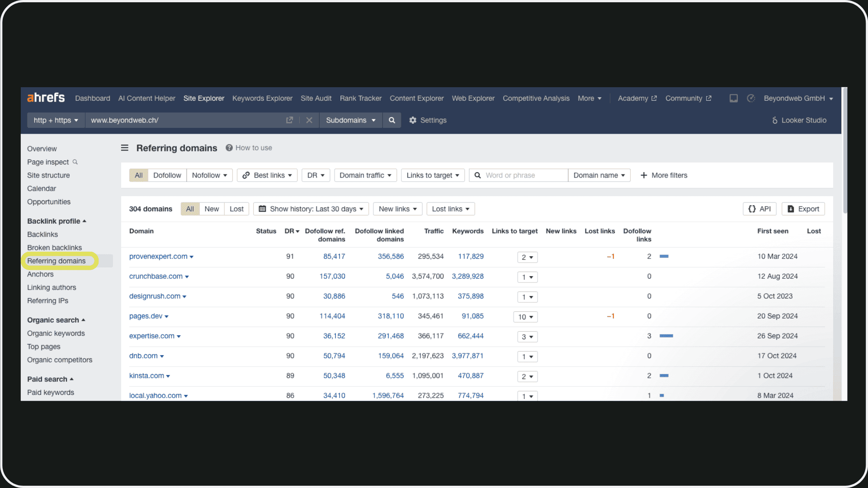Image resolution: width=868 pixels, height=488 pixels.
Task: Focus the Word or phrase search field
Action: [519, 175]
